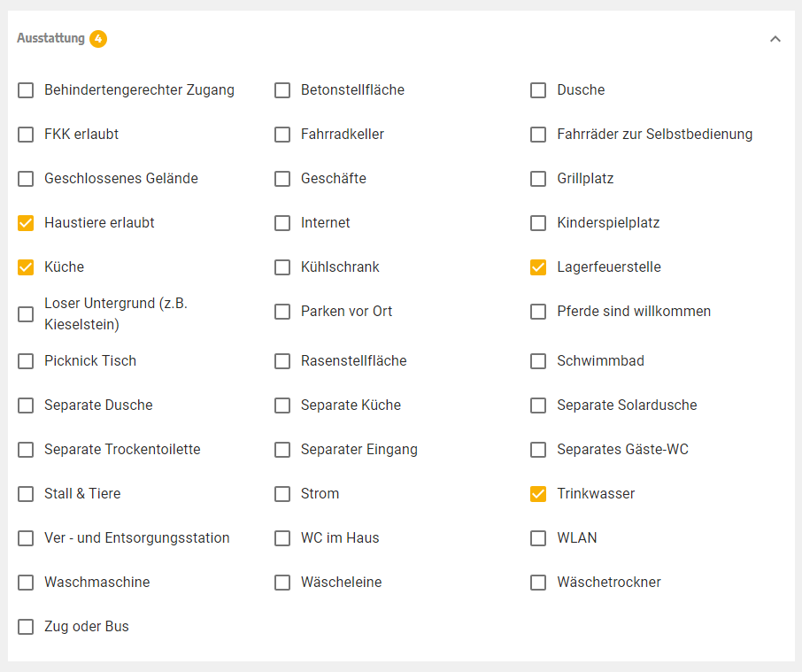Screen dimensions: 802x672
Task: Check the Ver - und Entsorgungsstation box
Action: tap(26, 538)
